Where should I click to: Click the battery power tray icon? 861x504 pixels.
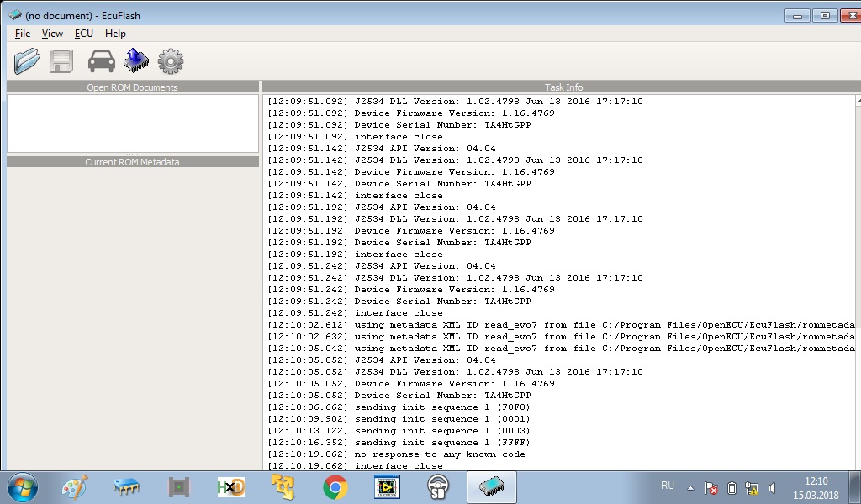coord(732,487)
